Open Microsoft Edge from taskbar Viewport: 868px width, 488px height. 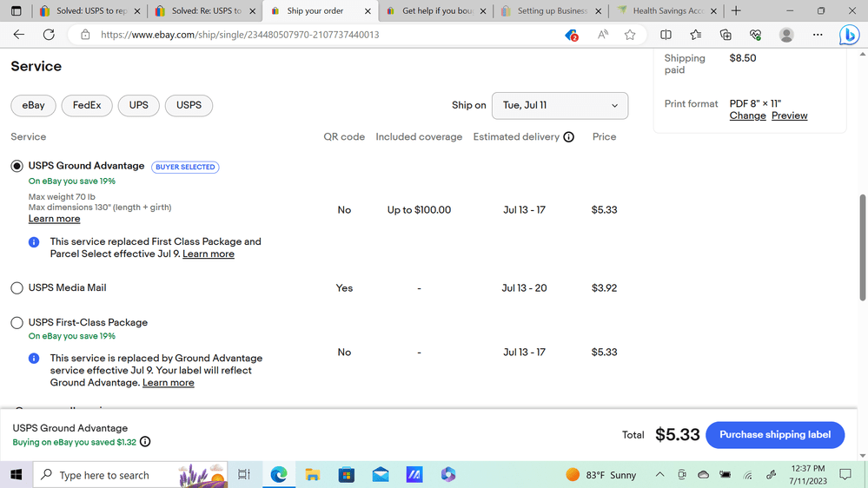(278, 475)
